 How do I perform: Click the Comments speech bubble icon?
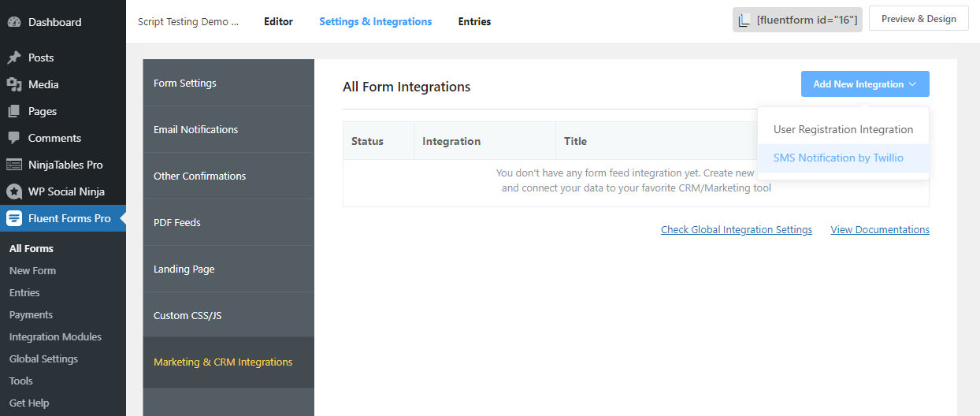tap(14, 138)
